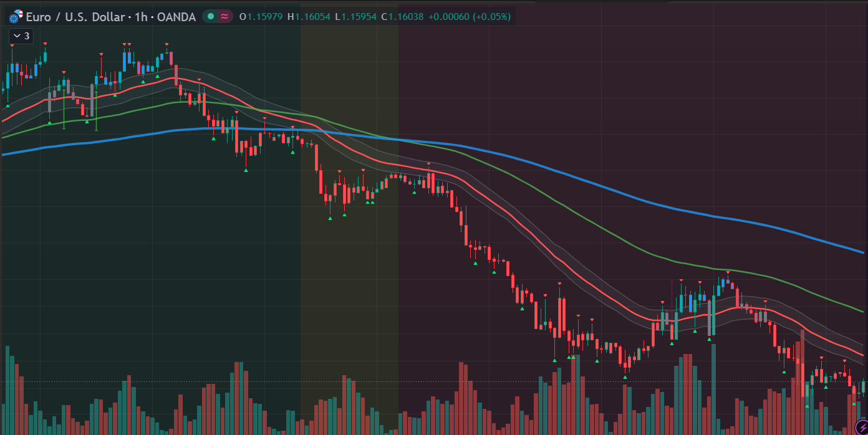Click the Open value 1.15979
Viewport: 868px width, 435px height.
coord(265,17)
